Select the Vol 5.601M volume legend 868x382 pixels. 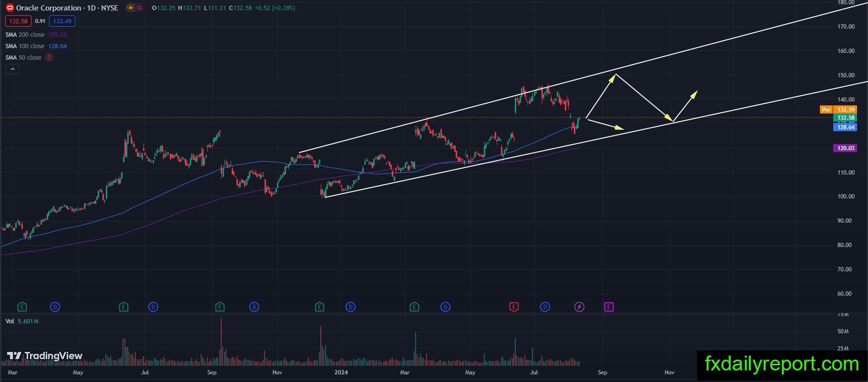(x=22, y=321)
